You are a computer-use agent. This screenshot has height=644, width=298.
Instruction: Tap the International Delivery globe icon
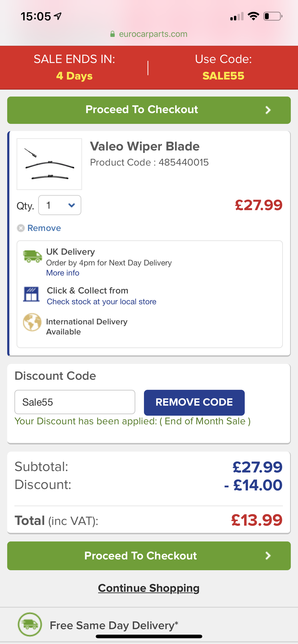point(32,322)
